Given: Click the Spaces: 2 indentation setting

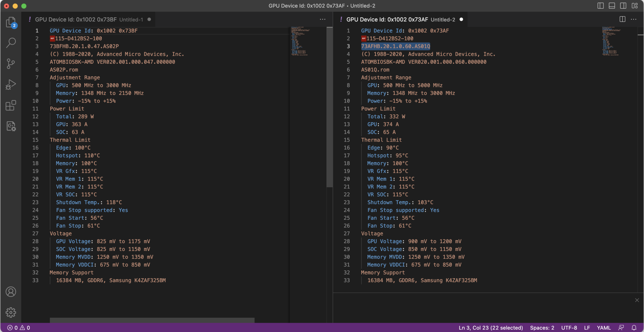Looking at the screenshot, I should click(x=542, y=327).
